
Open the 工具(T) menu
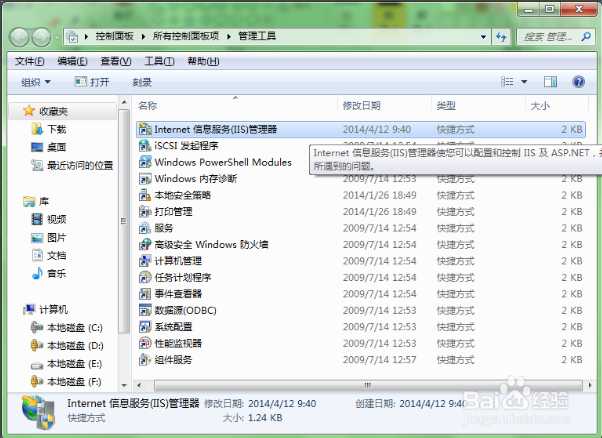159,61
